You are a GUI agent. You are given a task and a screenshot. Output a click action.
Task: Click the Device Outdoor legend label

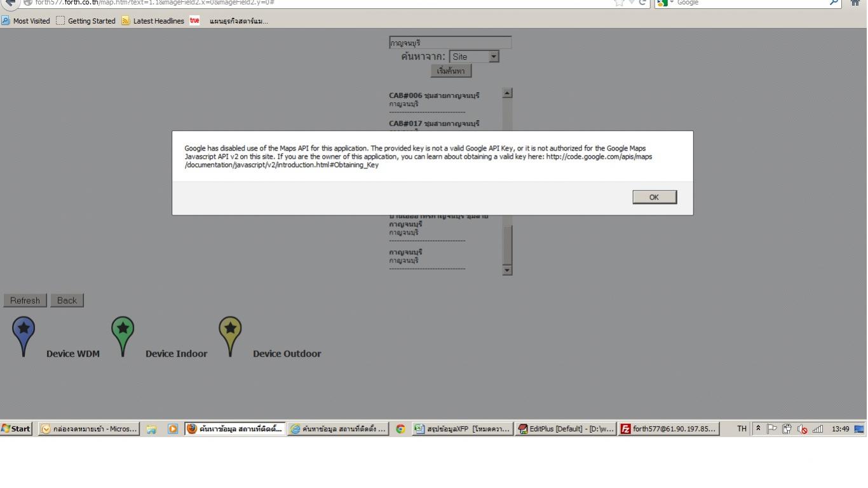[287, 354]
